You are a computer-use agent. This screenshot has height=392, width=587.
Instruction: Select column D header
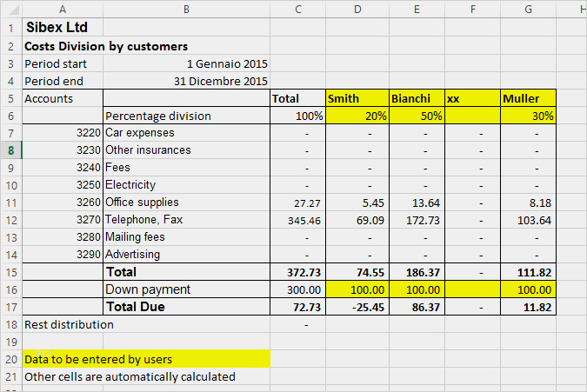(357, 9)
